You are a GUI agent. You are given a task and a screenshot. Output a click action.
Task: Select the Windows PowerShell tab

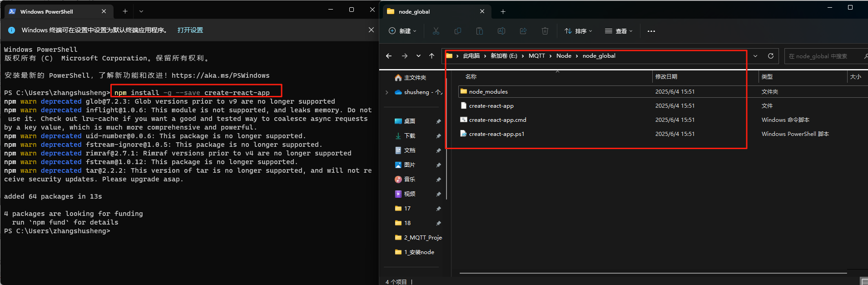point(58,11)
